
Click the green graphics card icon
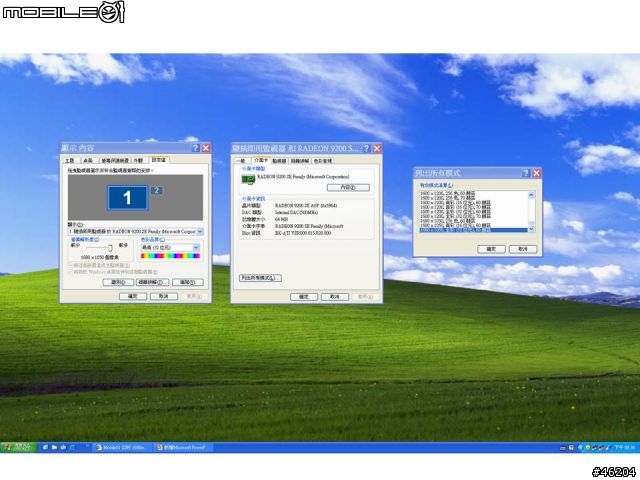(x=248, y=179)
